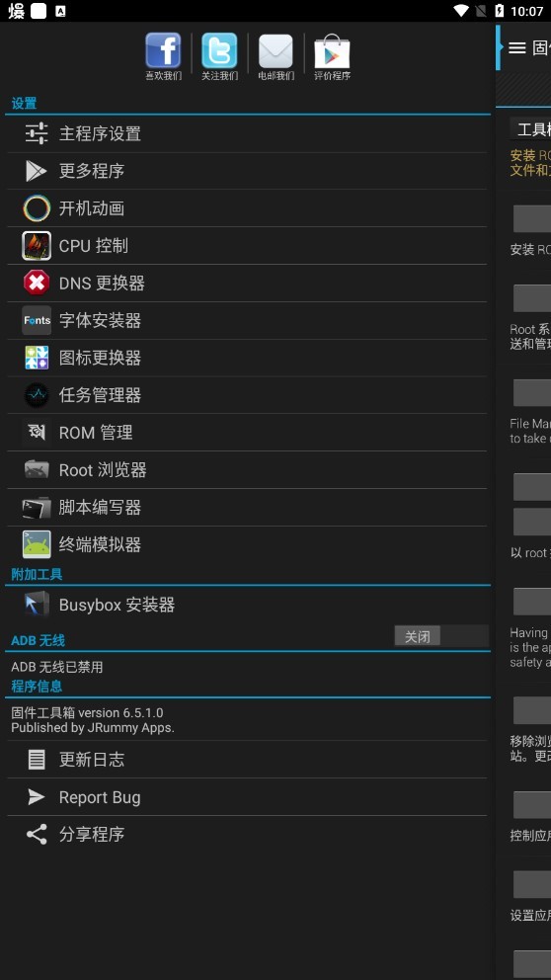This screenshot has height=980, width=551.
Task: Launch 字体安装器 Fonts icon
Action: click(x=37, y=321)
